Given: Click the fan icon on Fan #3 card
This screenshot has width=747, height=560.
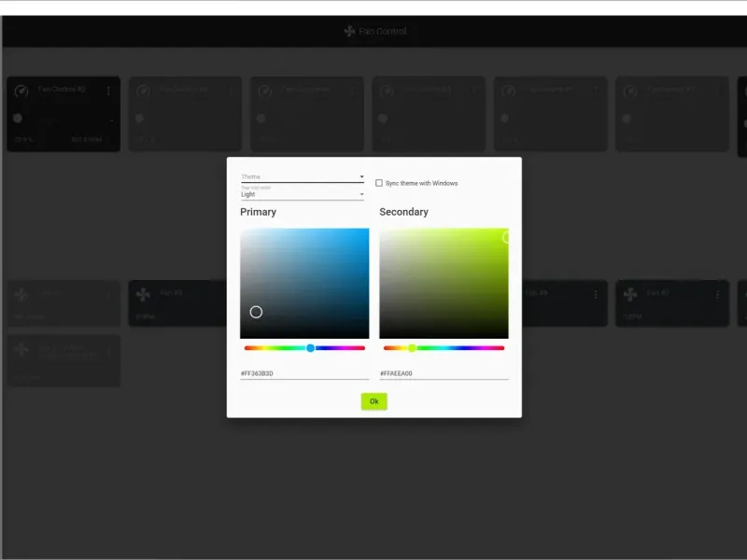Looking at the screenshot, I should (x=143, y=295).
